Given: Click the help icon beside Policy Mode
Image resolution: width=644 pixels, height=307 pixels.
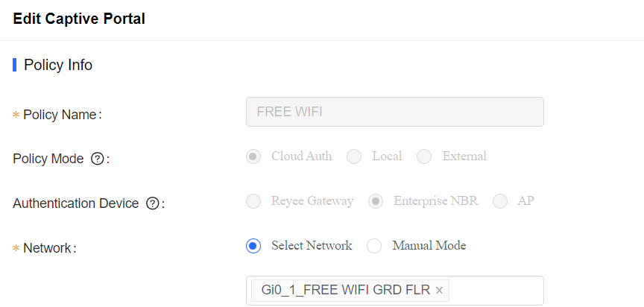Looking at the screenshot, I should pos(97,159).
